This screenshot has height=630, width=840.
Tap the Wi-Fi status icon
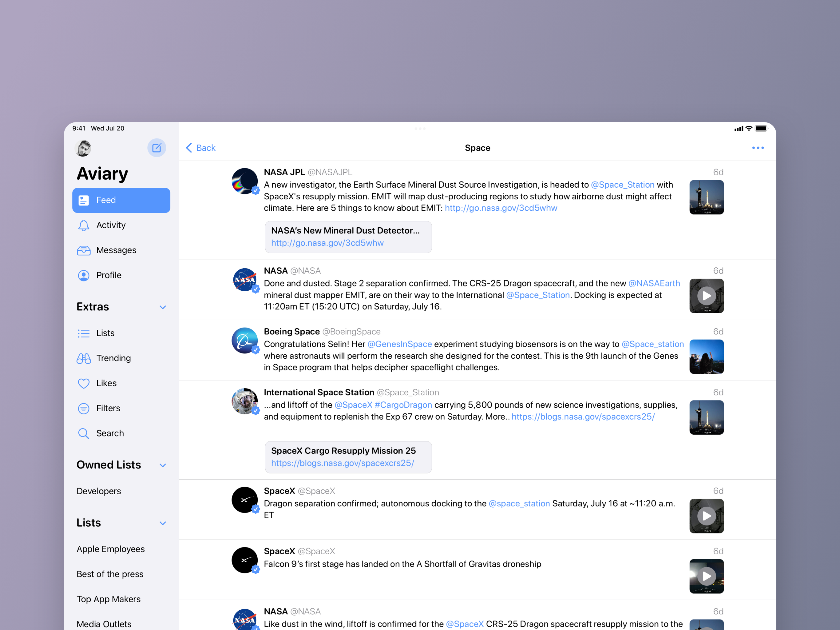[x=748, y=129]
